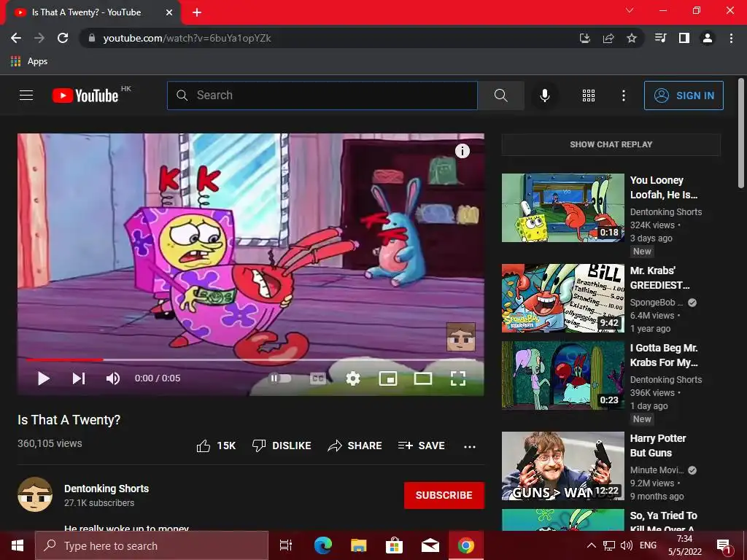Open Windows Start menu
The image size is (747, 560).
click(x=18, y=545)
